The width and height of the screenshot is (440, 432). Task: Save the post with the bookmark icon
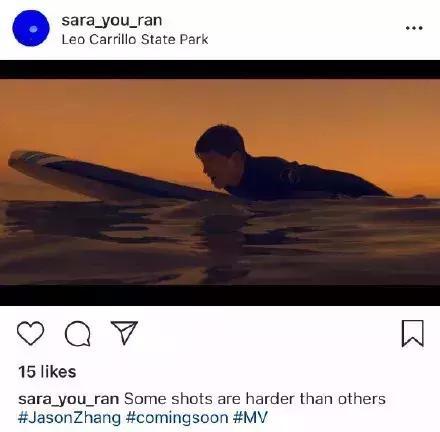click(412, 333)
